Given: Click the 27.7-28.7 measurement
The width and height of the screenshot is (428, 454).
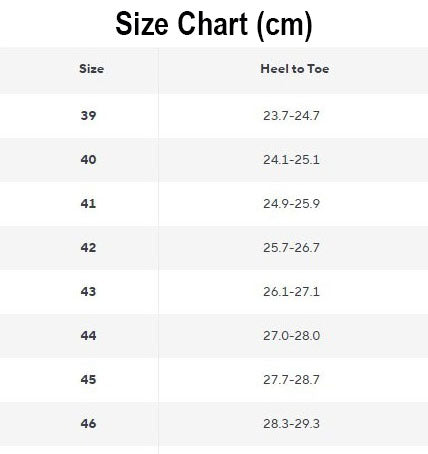Looking at the screenshot, I should (x=291, y=380).
